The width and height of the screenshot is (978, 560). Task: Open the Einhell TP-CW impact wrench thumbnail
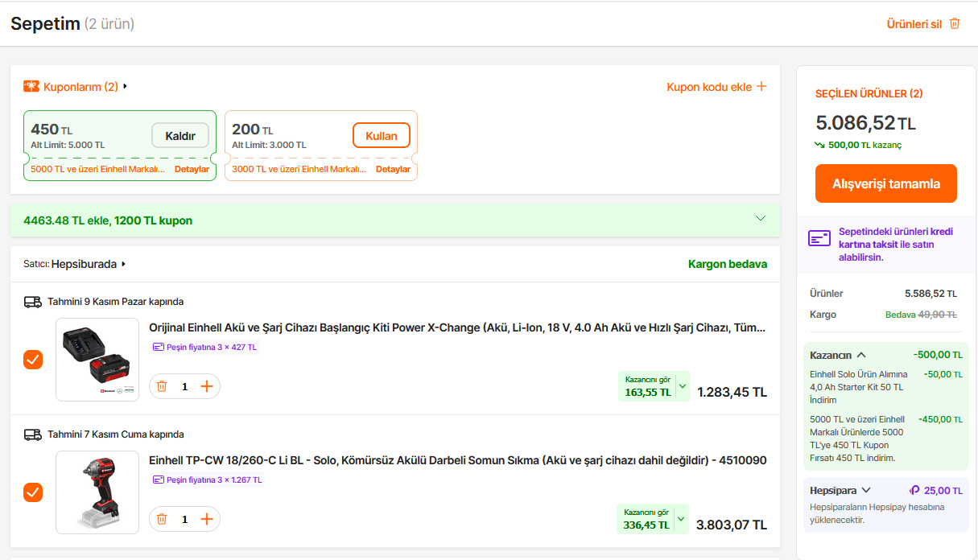click(x=97, y=492)
